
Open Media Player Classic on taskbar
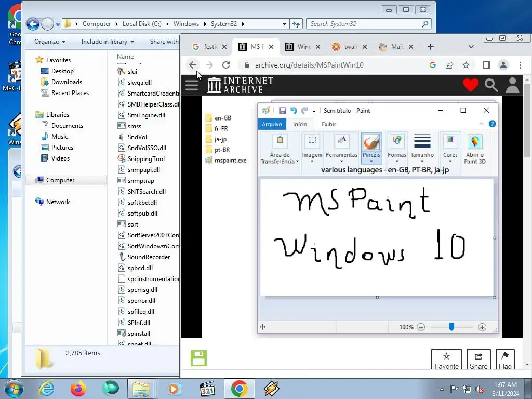click(207, 389)
